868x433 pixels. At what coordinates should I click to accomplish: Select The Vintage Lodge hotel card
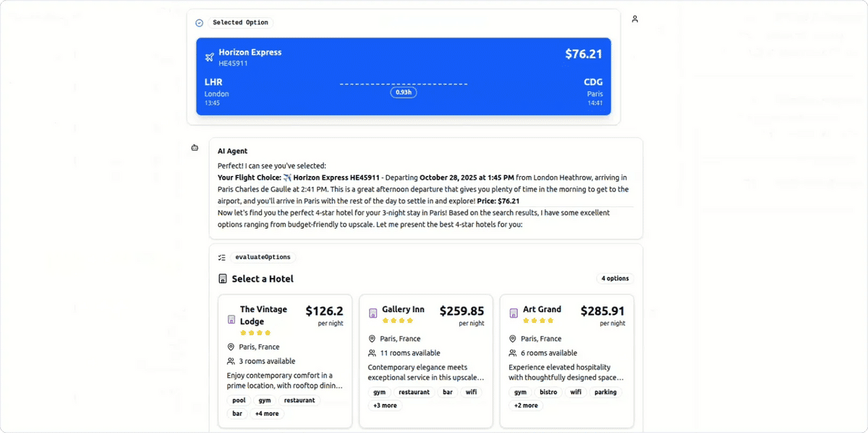[x=284, y=361]
